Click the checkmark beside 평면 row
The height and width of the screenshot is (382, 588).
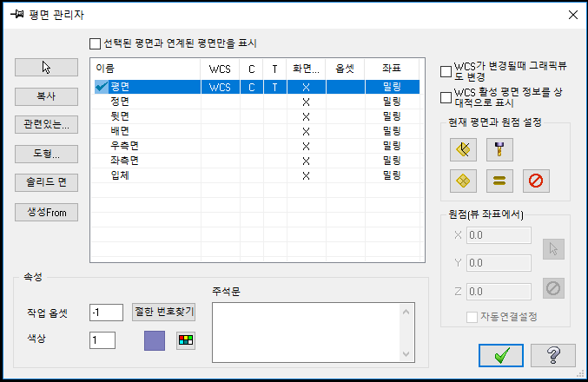[x=102, y=87]
